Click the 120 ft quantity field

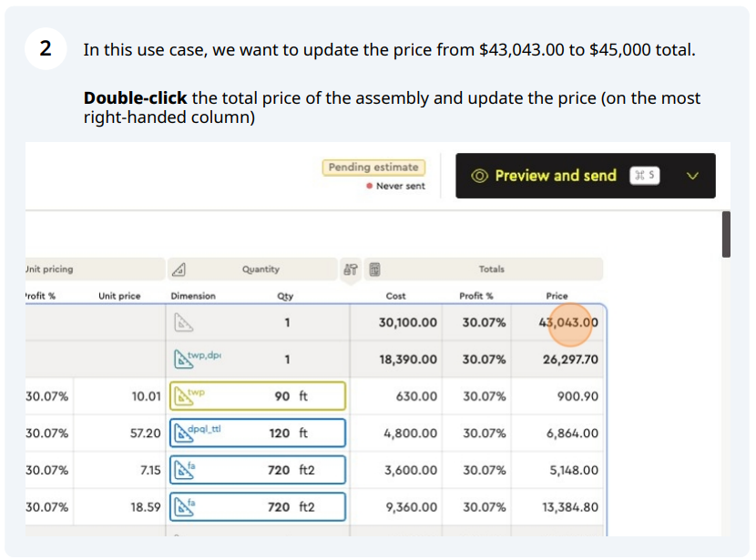(x=291, y=433)
